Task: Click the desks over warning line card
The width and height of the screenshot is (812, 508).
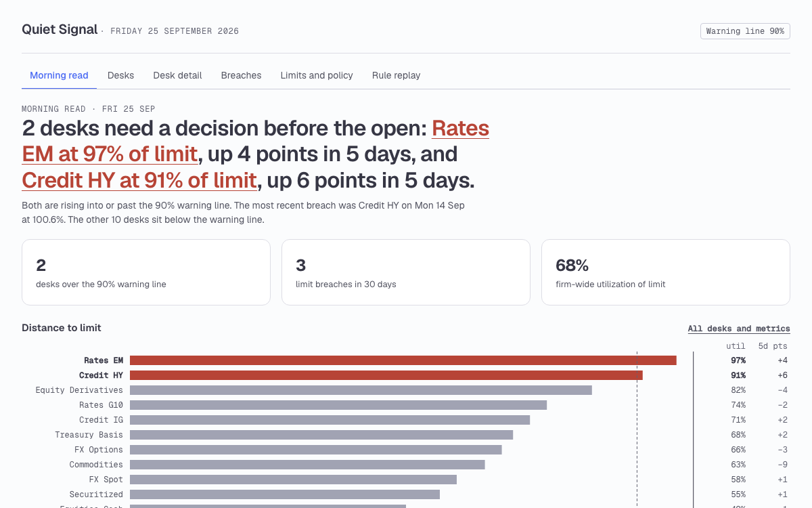Action: click(x=146, y=272)
